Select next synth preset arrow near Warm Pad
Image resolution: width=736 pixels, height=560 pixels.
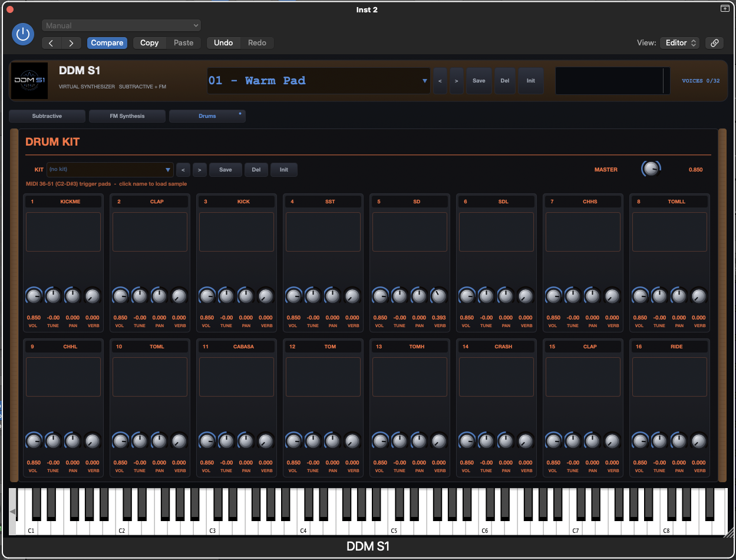coord(456,81)
